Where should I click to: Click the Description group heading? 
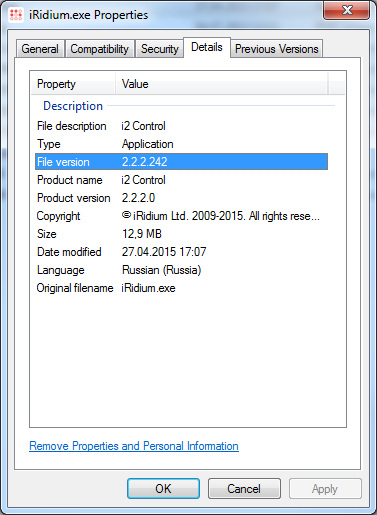click(73, 106)
